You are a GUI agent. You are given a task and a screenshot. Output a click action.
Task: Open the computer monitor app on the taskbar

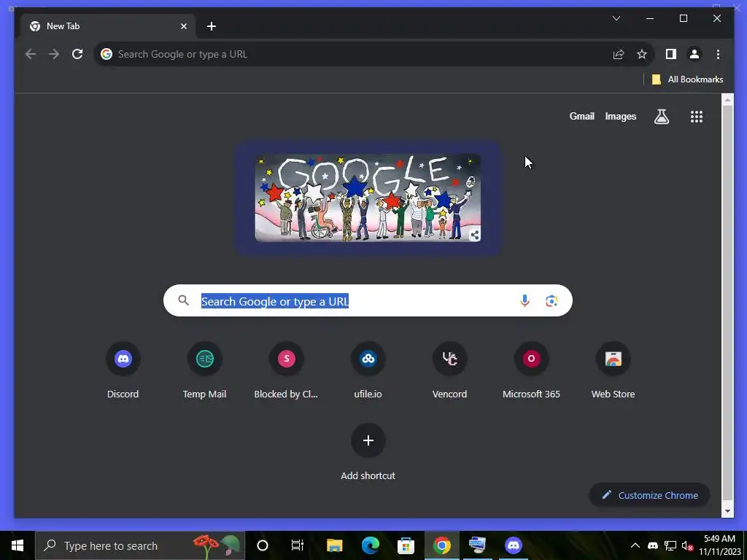point(477,545)
